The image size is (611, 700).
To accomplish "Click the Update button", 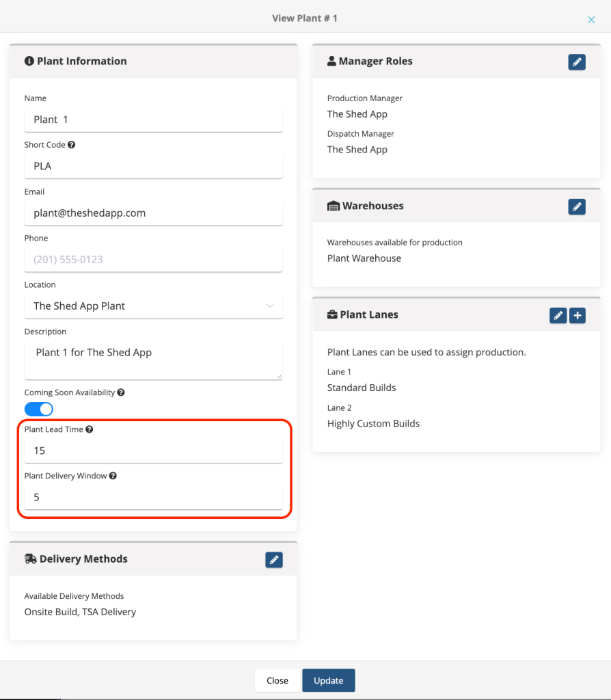I will [328, 680].
